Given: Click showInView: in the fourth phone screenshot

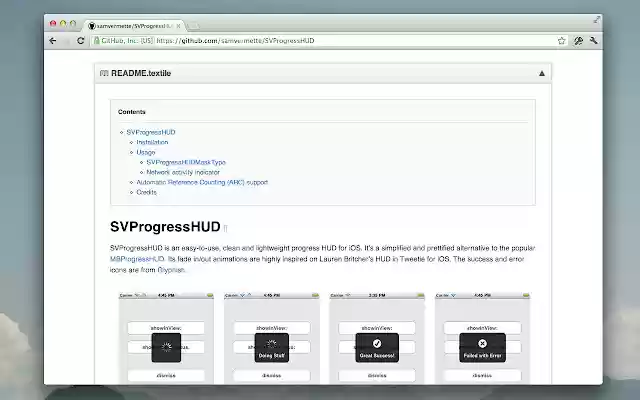Looking at the screenshot, I should (x=482, y=328).
